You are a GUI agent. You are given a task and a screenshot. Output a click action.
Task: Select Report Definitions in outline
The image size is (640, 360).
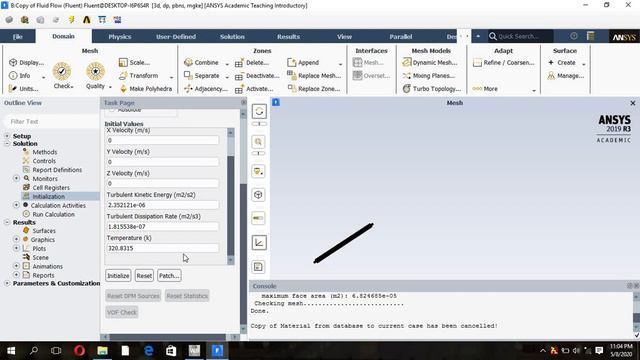click(57, 170)
